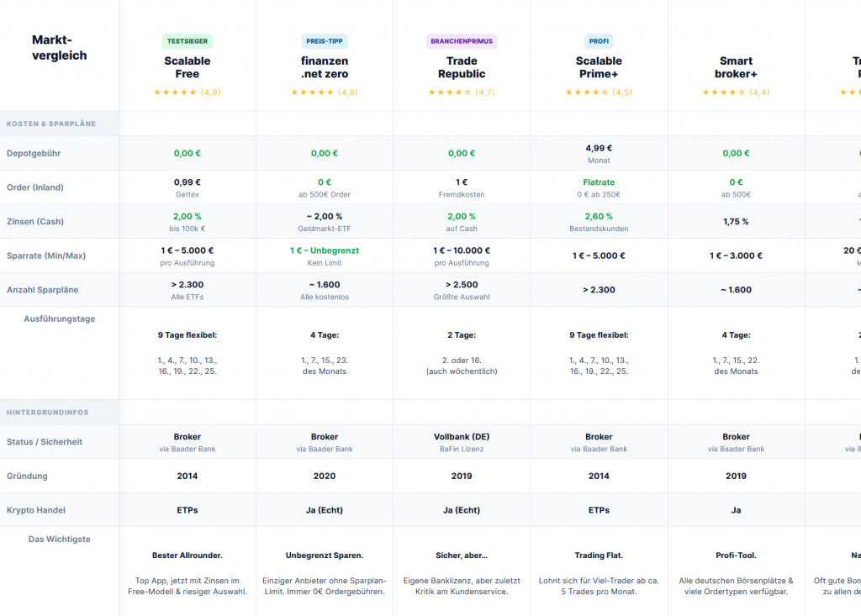Collapse the Hintergrundinfos section header
The height and width of the screenshot is (616, 861).
click(x=48, y=413)
